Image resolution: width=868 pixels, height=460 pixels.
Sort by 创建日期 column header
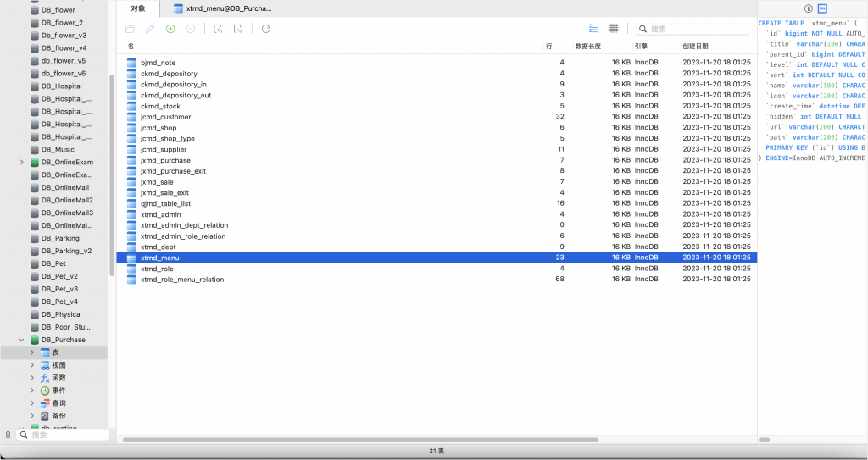tap(695, 46)
